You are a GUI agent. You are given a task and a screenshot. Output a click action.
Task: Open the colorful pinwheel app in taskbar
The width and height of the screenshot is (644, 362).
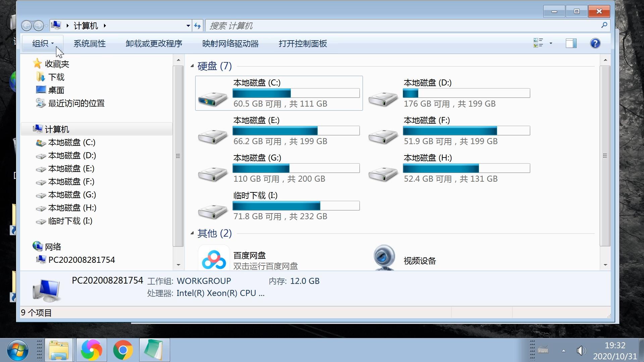(91, 350)
